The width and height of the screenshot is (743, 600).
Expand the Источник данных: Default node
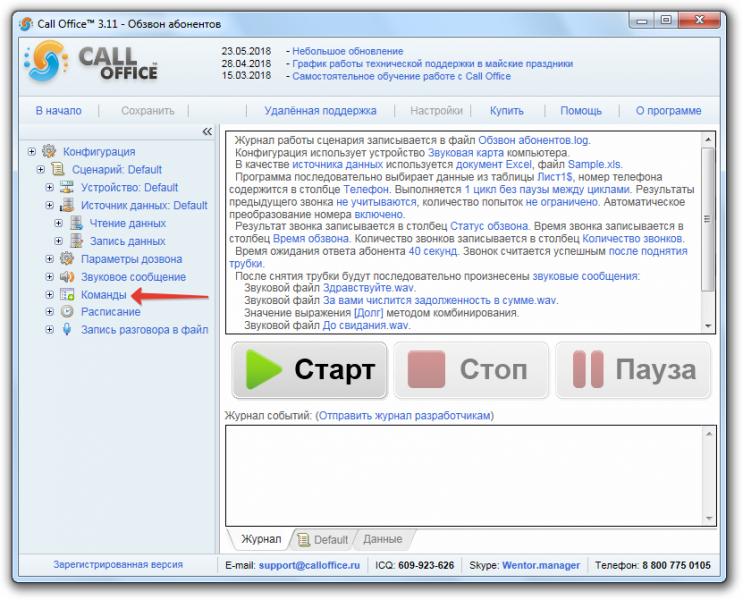tap(49, 205)
